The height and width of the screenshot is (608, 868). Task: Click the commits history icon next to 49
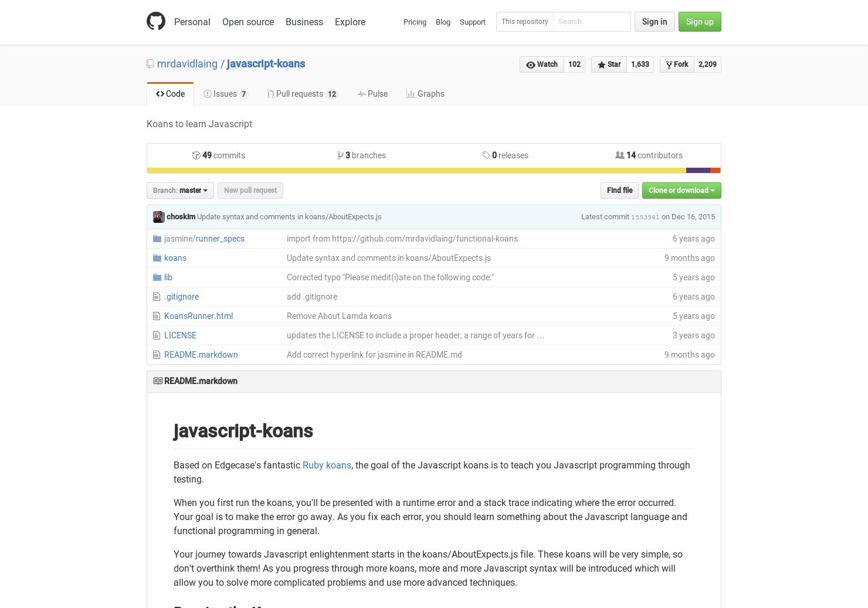click(196, 155)
